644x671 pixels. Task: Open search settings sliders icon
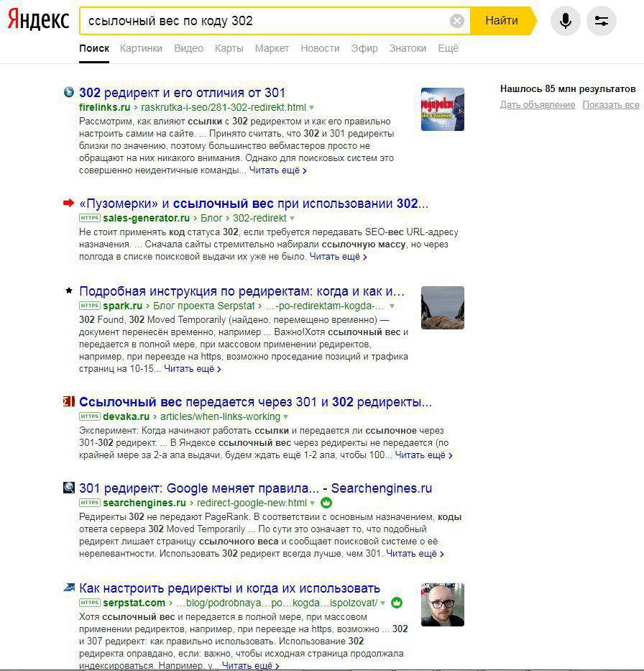click(602, 21)
